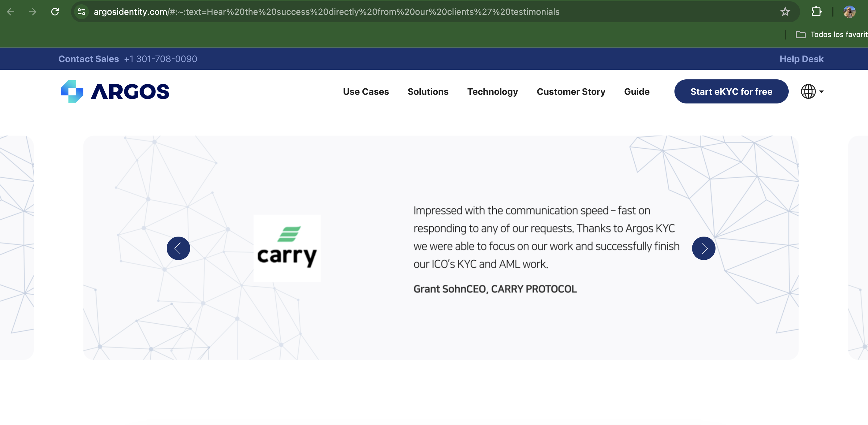Click the browser back arrow
This screenshot has width=868, height=425.
11,12
